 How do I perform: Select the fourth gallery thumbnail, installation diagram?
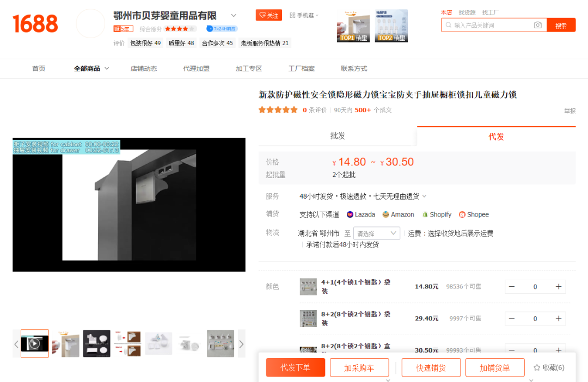[128, 343]
